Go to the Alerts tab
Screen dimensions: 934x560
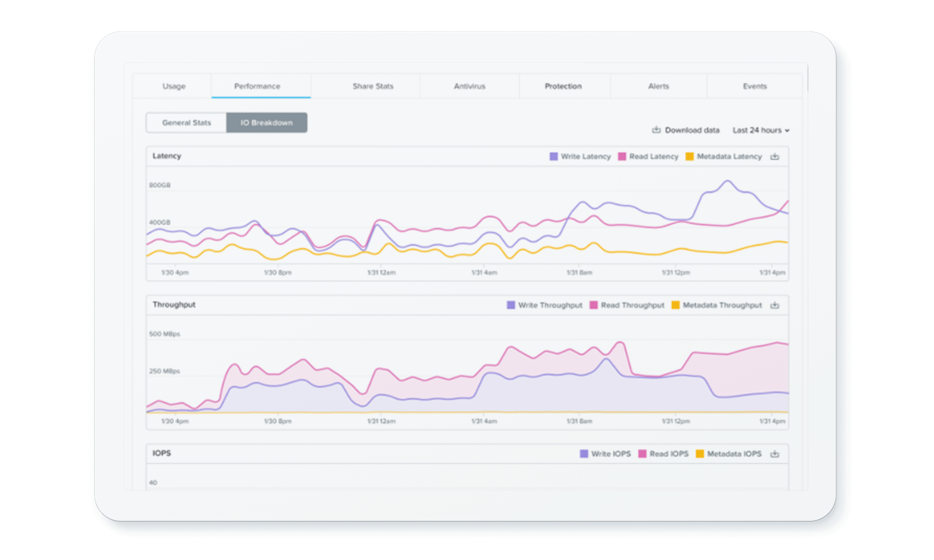point(658,86)
